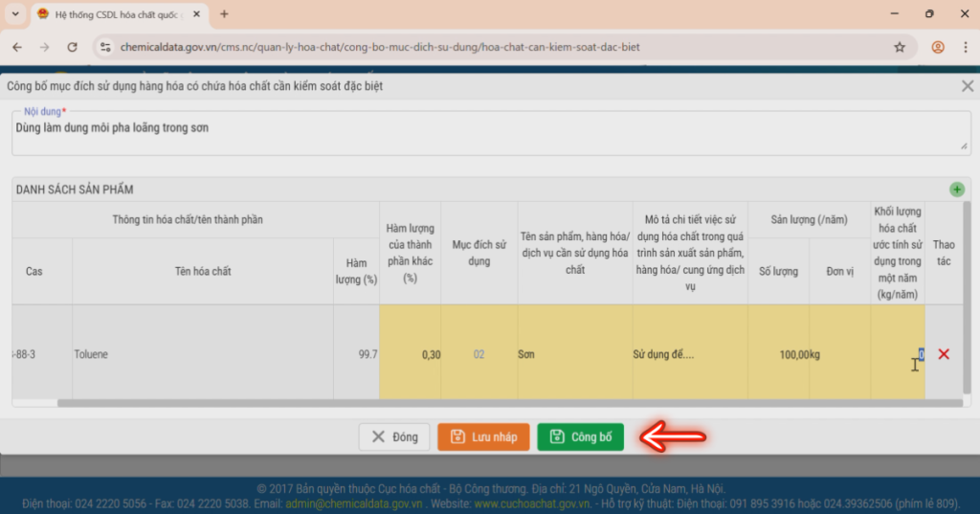Open Chrome three-dot menu

coord(965,47)
